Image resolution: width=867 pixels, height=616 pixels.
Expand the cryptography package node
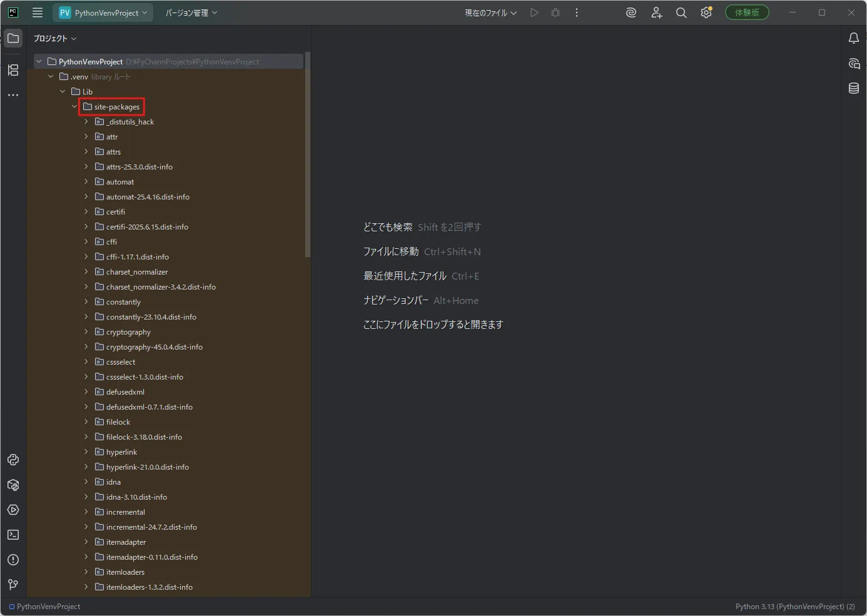coord(86,331)
